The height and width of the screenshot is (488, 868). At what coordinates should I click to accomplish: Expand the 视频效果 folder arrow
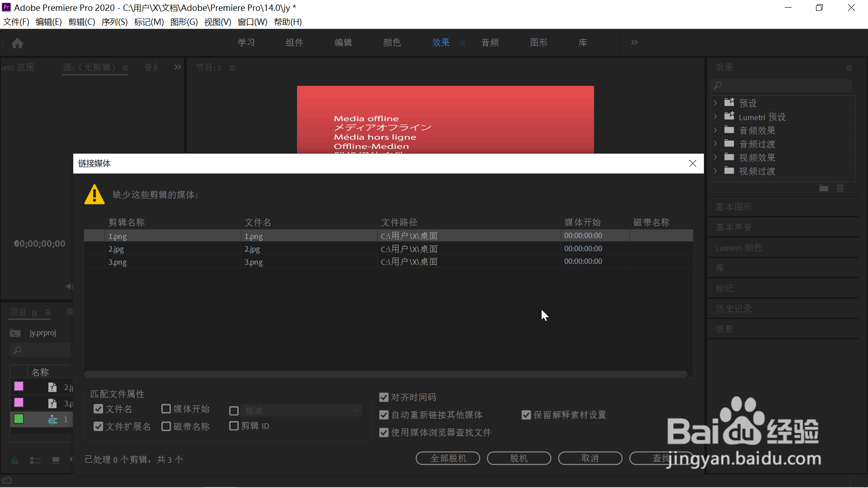tap(715, 157)
